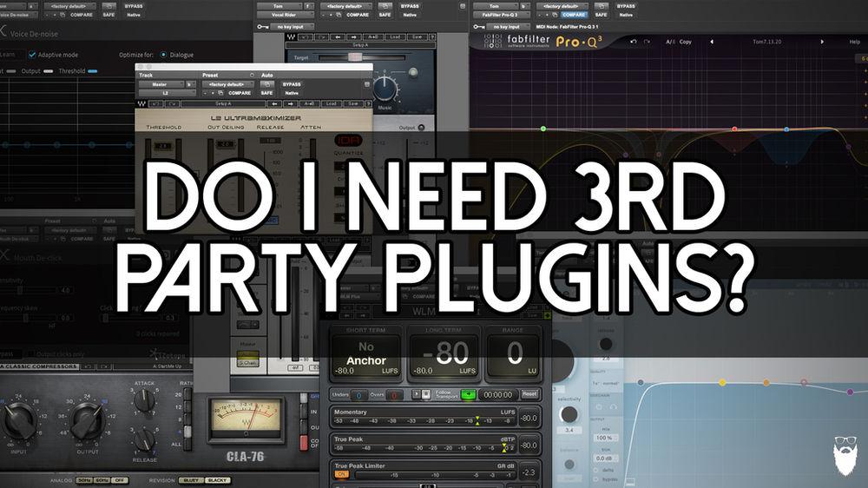
Task: Go to previous preset in Pro-Q 3
Action: click(x=712, y=42)
